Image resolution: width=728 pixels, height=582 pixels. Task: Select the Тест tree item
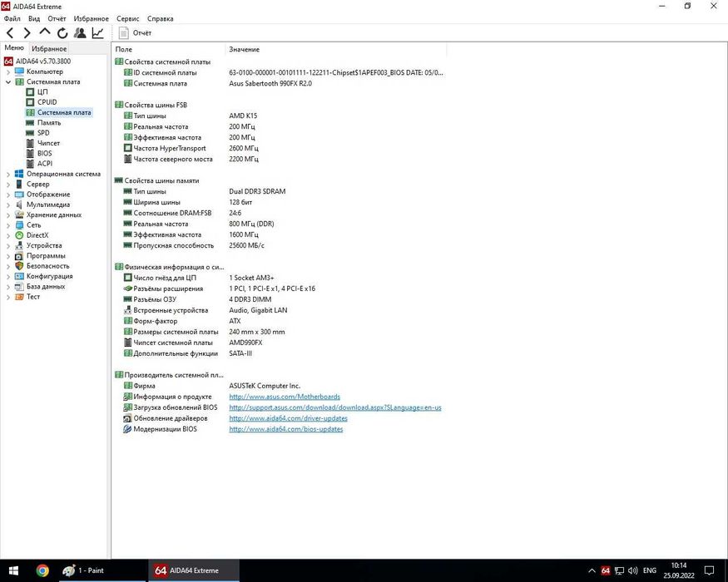coord(33,296)
